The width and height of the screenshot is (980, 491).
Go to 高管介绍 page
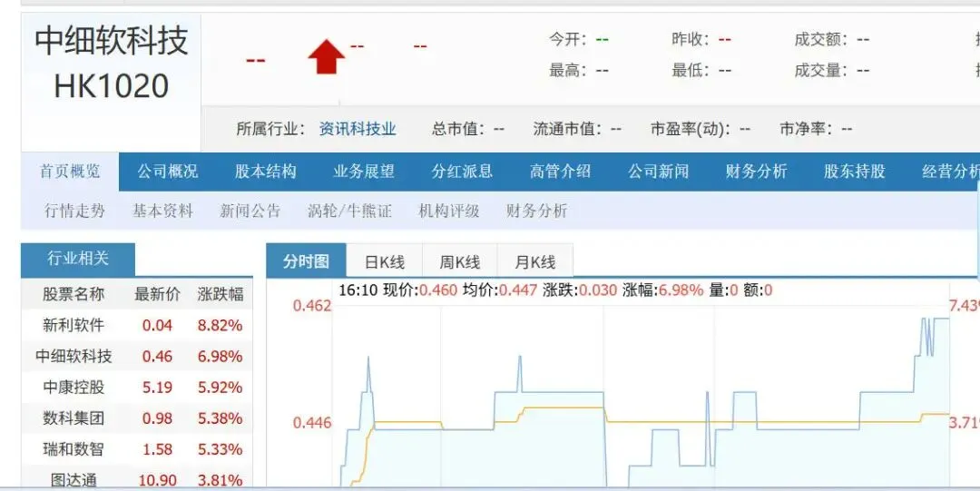click(560, 172)
